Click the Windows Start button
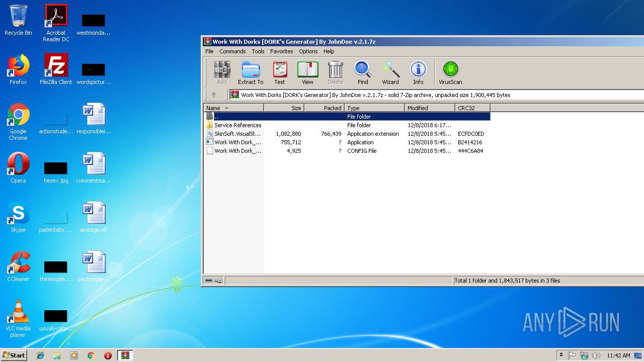This screenshot has height=362, width=644. point(14,355)
